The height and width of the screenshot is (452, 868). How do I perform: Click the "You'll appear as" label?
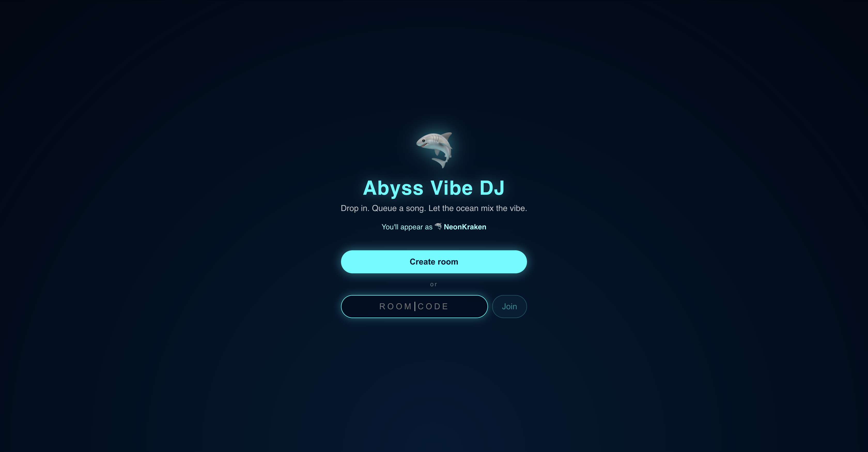tap(407, 227)
